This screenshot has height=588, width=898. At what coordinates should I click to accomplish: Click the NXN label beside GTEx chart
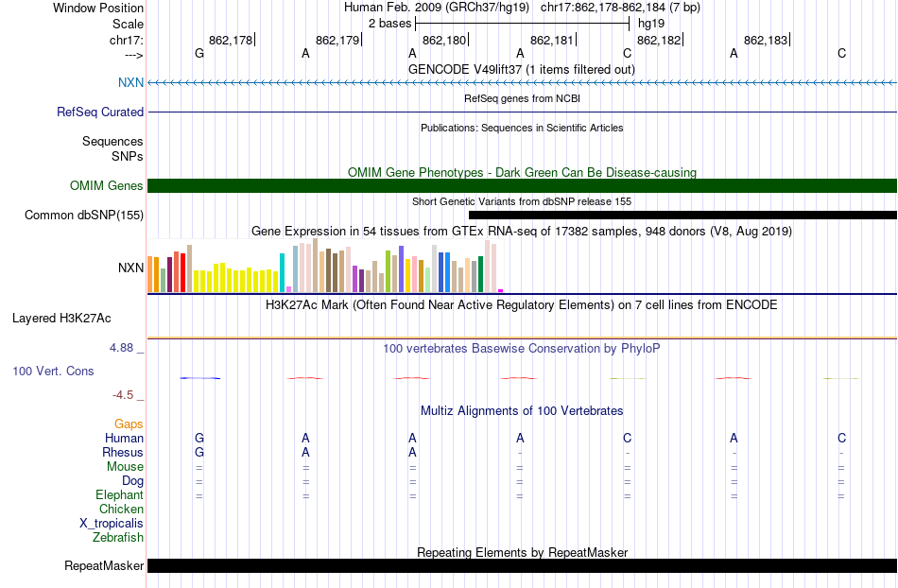click(130, 268)
